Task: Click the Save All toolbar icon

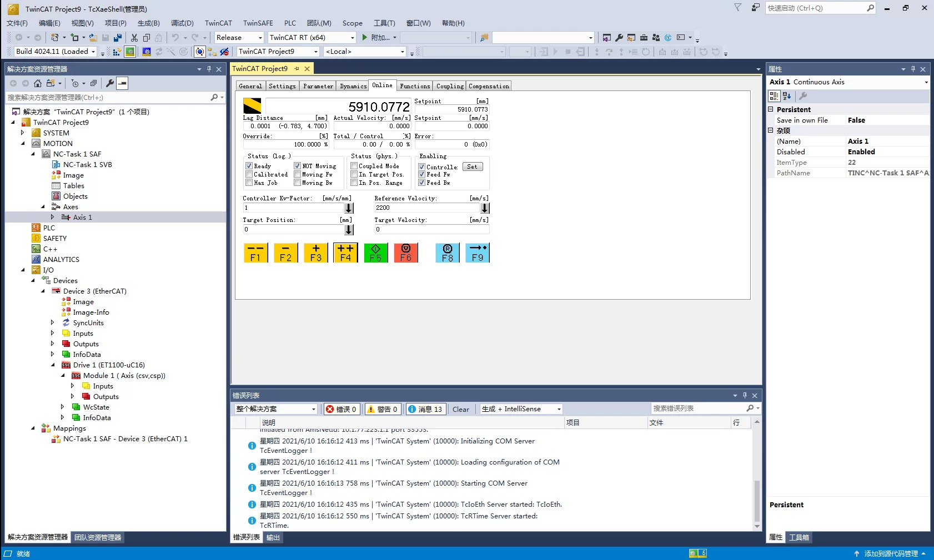Action: point(117,38)
